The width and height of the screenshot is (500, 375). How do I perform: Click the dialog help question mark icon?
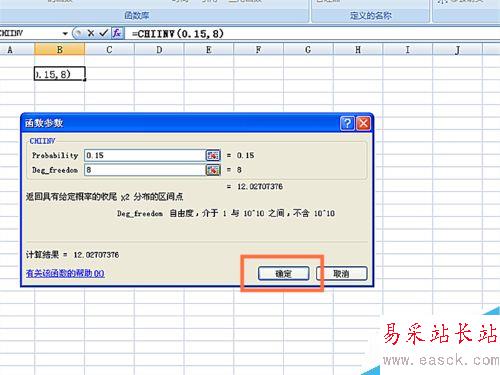347,123
